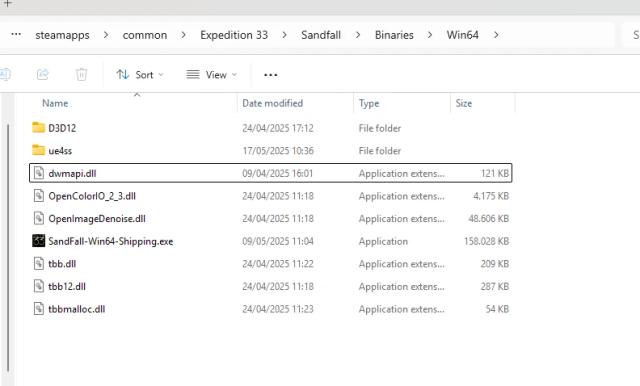The width and height of the screenshot is (640, 386).
Task: Navigate to Expedition 33 in breadcrumb
Action: point(234,35)
